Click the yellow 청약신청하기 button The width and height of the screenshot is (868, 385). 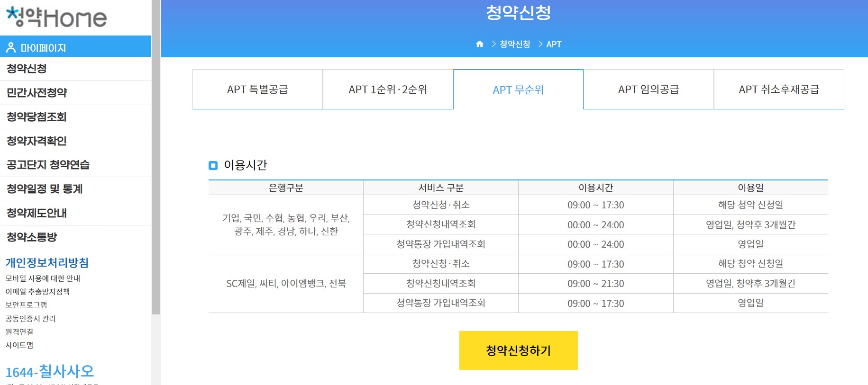[518, 350]
